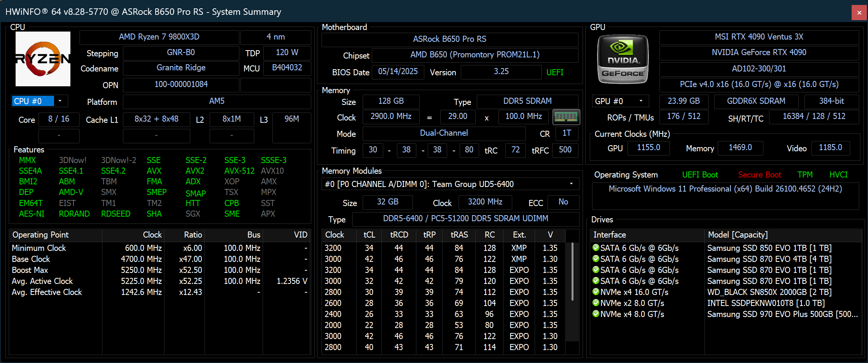Close the System Summary window
This screenshot has height=363, width=868.
coord(859,13)
